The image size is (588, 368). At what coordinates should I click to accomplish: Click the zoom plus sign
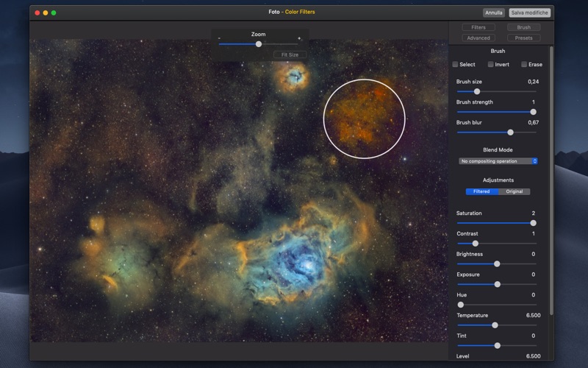pyautogui.click(x=299, y=38)
